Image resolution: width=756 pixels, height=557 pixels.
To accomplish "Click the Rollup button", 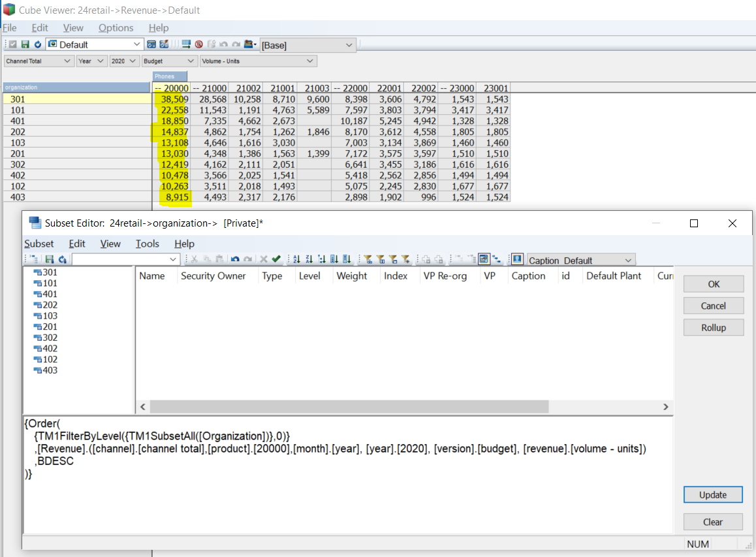I will [x=714, y=327].
